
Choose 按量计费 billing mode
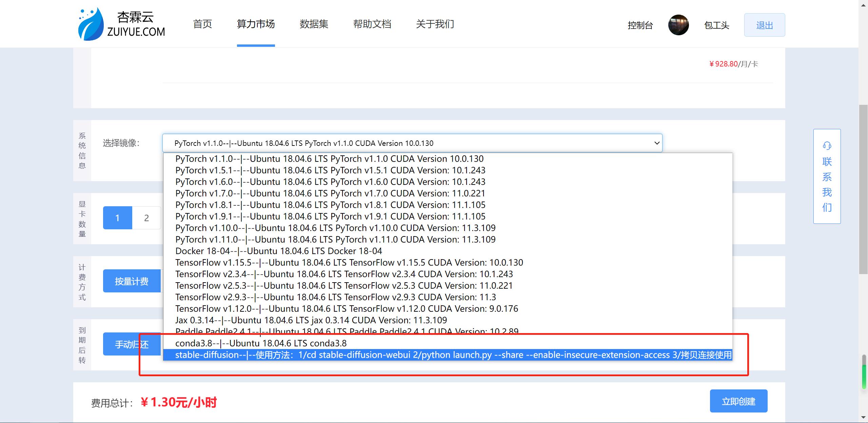click(132, 281)
